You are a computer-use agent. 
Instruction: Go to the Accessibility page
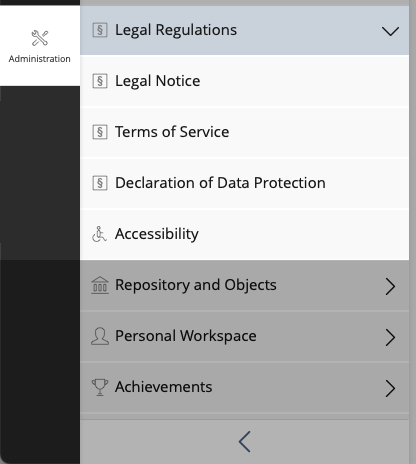[244, 234]
